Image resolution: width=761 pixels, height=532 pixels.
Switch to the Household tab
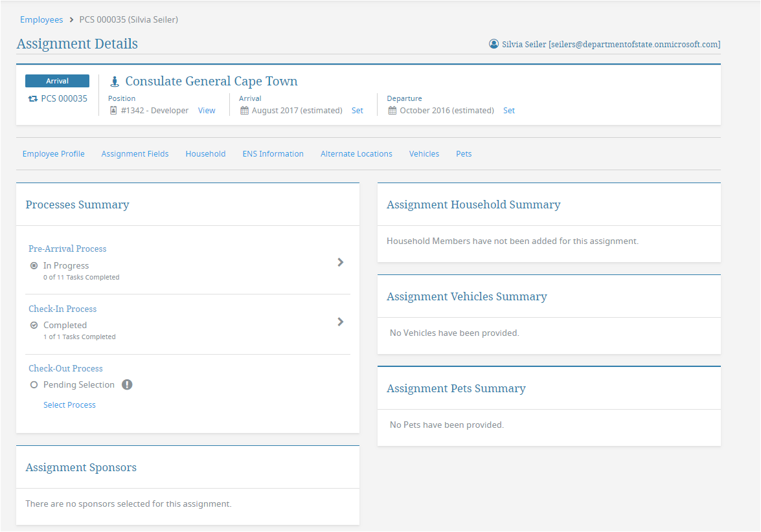[x=205, y=154]
